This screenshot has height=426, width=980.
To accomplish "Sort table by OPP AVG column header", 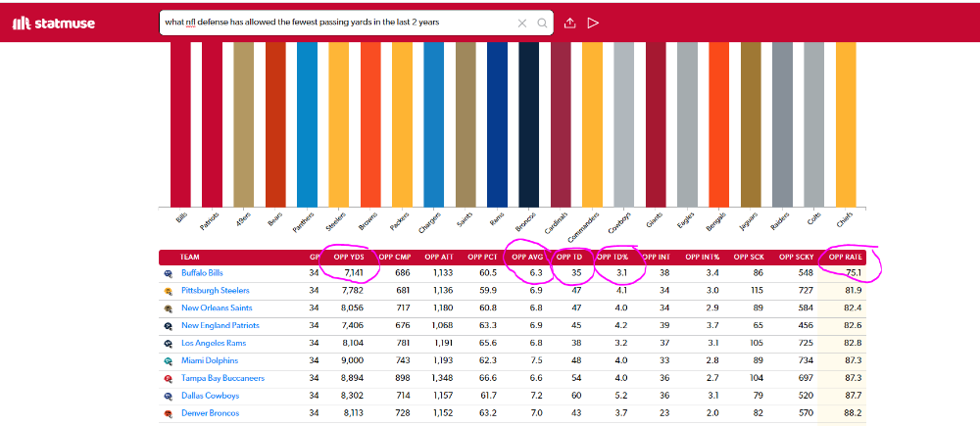I will (x=527, y=257).
